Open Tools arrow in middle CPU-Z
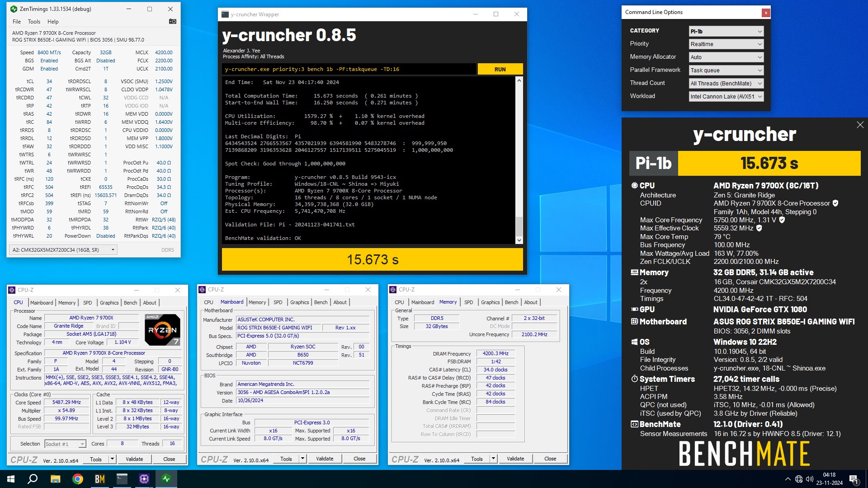The image size is (868, 488). 302,459
